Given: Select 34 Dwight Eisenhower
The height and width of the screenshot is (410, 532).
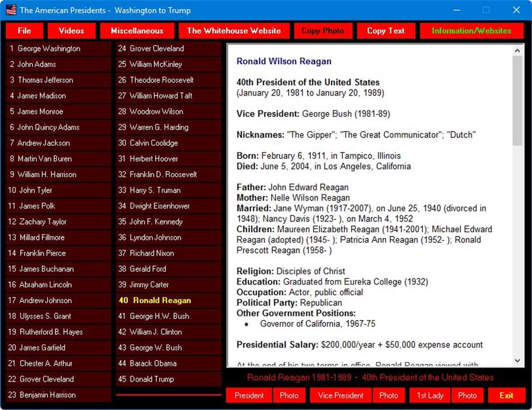Looking at the screenshot, I should 168,206.
